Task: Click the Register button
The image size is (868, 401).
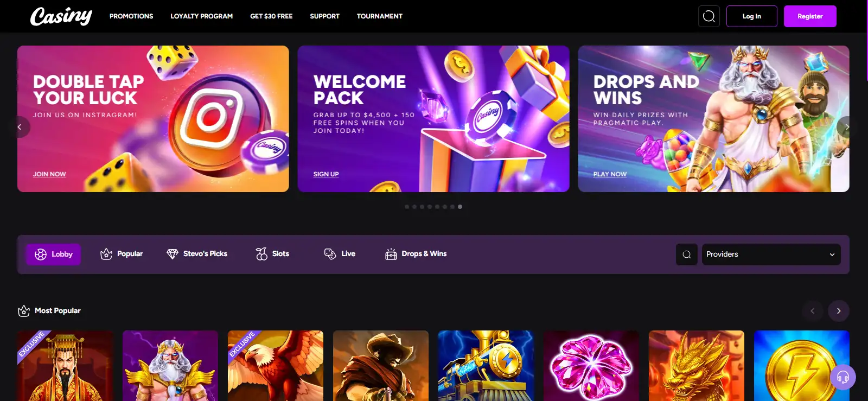Action: point(810,16)
